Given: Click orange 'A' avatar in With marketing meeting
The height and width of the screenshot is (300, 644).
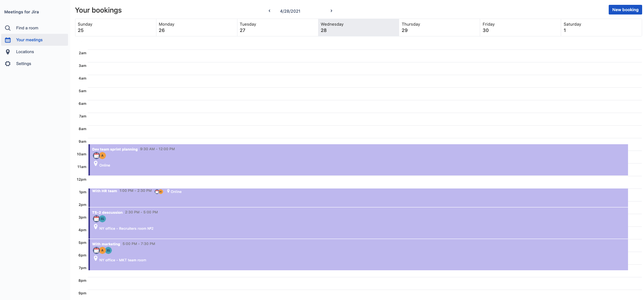Looking at the screenshot, I should 102,250.
